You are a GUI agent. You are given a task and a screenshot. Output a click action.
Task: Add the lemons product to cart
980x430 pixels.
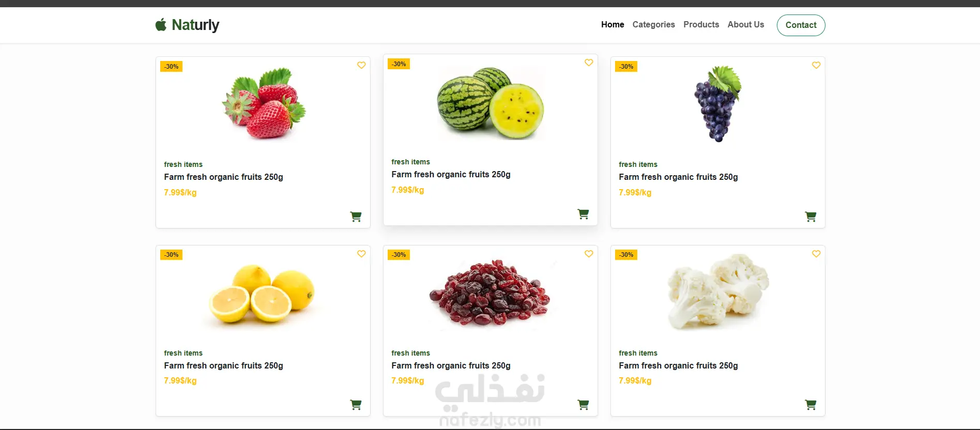click(x=356, y=405)
